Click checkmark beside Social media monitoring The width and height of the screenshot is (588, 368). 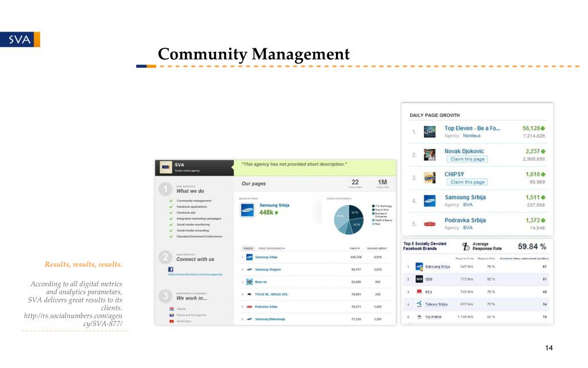coord(171,225)
